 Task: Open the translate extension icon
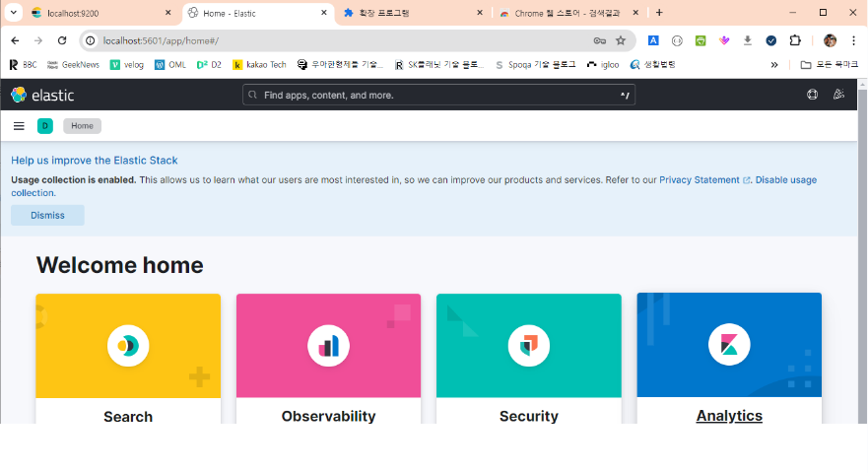(x=653, y=40)
